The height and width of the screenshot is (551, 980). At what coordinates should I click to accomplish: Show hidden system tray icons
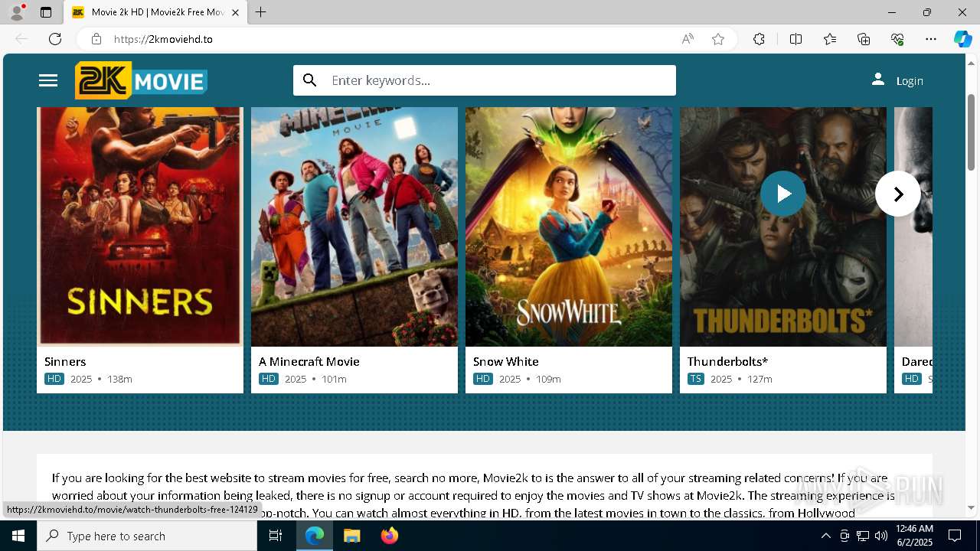click(825, 536)
